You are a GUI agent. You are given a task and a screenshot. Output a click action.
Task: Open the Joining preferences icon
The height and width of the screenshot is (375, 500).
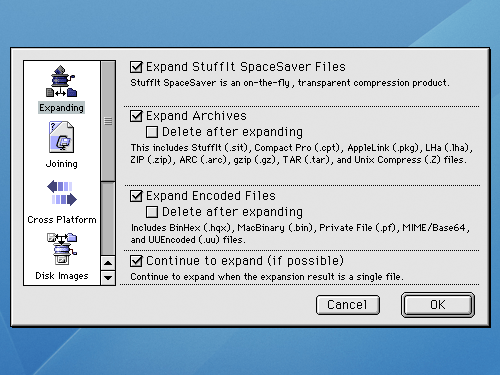pyautogui.click(x=62, y=137)
